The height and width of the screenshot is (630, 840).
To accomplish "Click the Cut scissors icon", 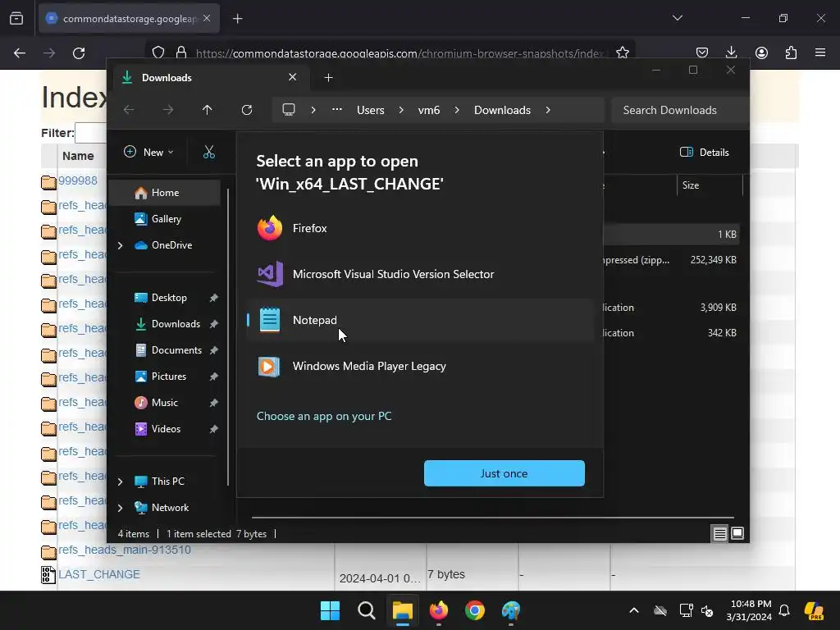I will pyautogui.click(x=209, y=152).
